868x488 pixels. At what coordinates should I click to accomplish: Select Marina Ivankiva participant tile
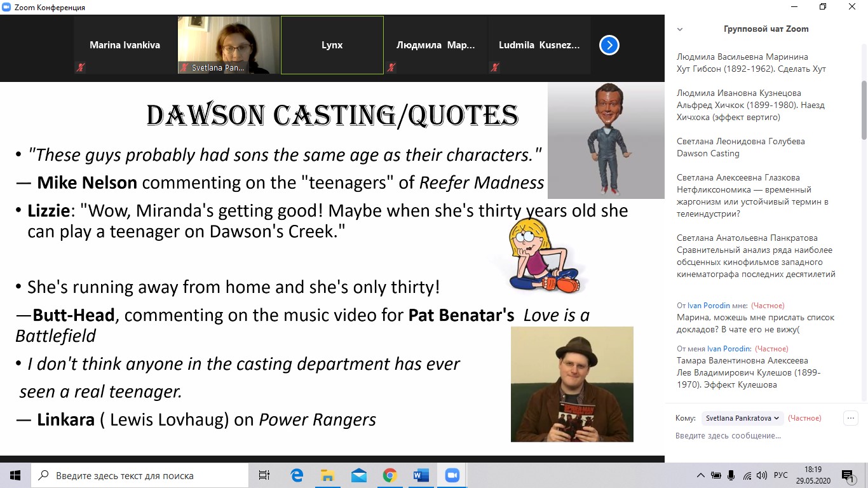pyautogui.click(x=125, y=45)
